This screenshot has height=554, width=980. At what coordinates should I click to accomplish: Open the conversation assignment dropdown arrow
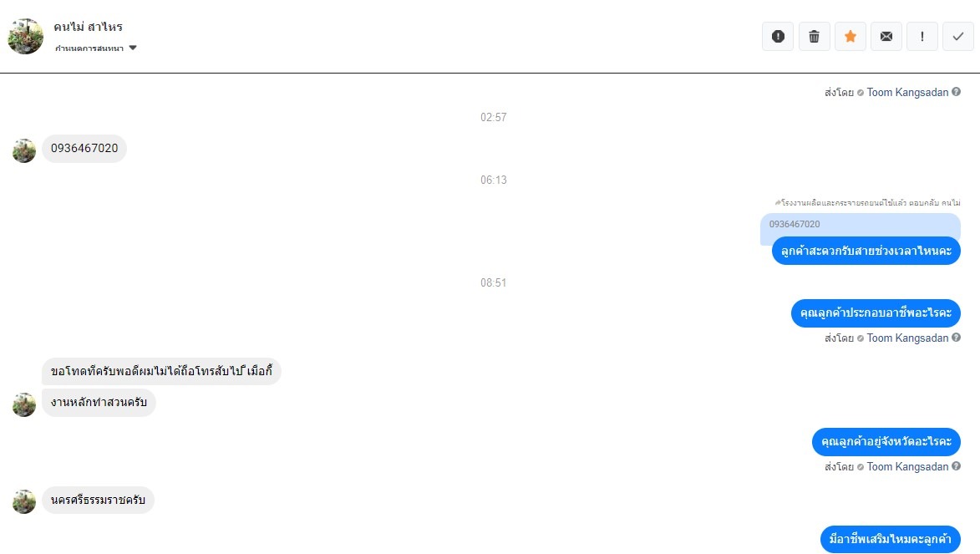[x=133, y=48]
